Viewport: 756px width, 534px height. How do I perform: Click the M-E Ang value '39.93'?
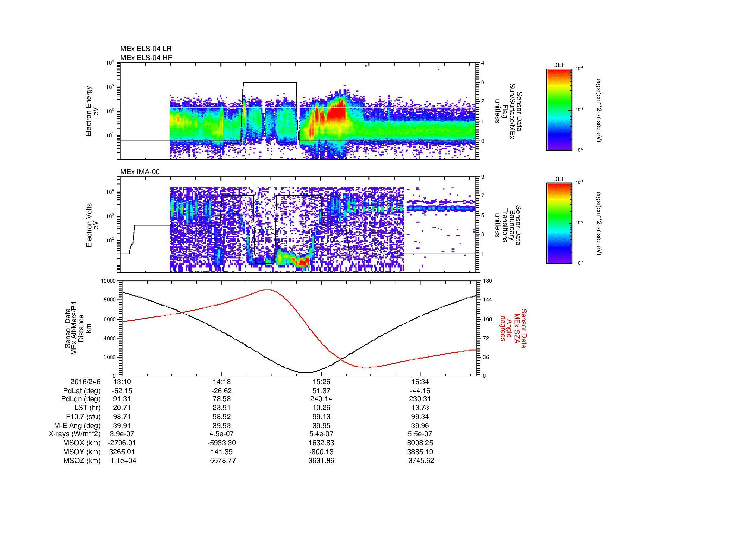(222, 425)
